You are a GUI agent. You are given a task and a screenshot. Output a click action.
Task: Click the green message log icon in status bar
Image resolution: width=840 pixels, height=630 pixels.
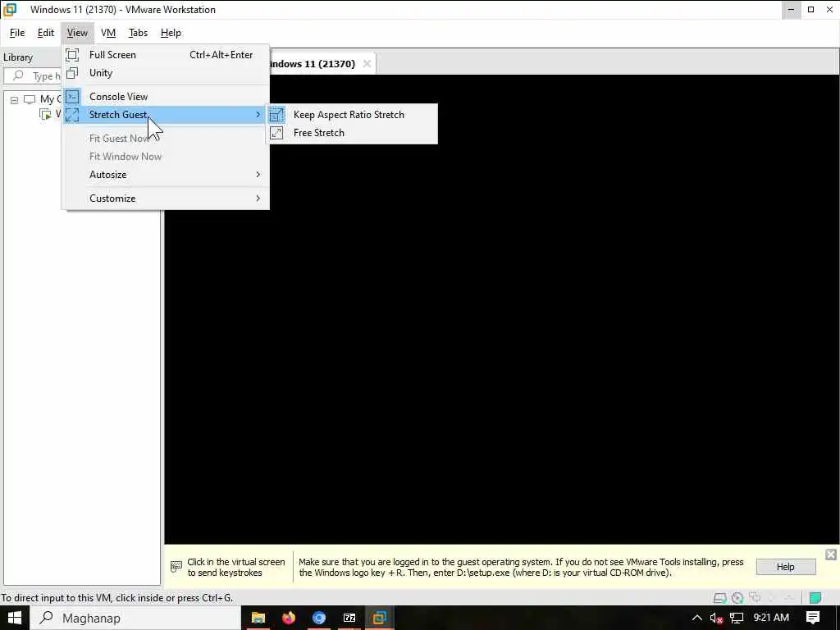[x=815, y=598]
